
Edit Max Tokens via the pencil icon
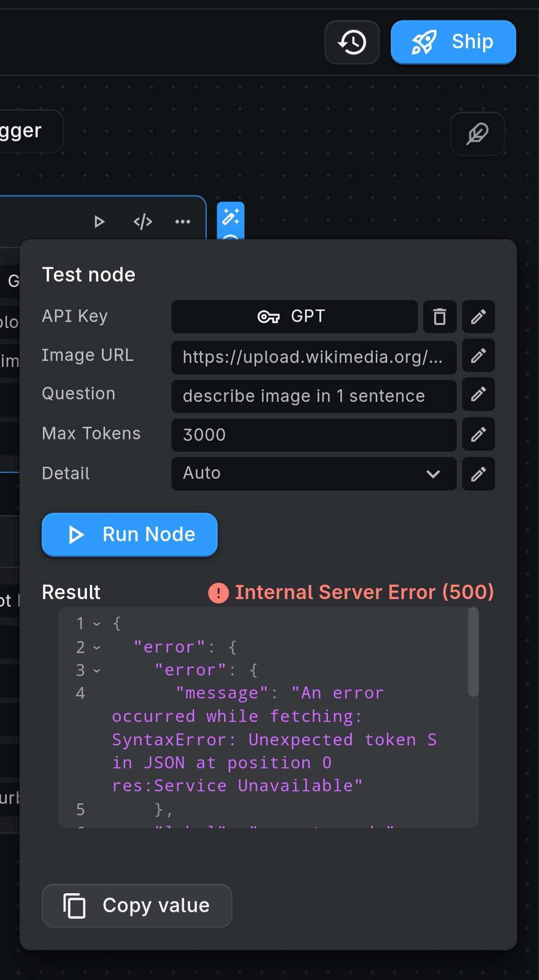coord(478,434)
